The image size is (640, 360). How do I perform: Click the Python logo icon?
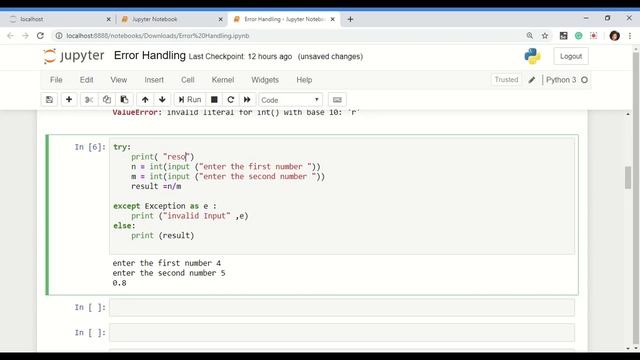coord(533,56)
